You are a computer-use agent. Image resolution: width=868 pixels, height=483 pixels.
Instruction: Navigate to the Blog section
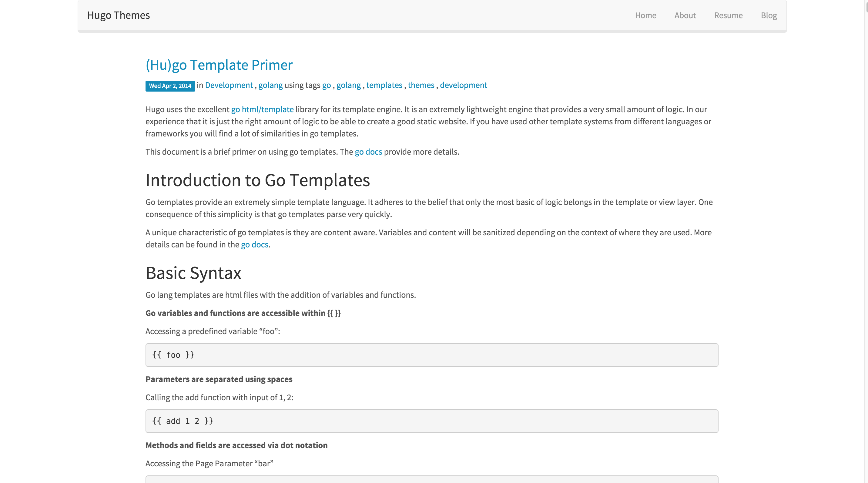(x=769, y=15)
